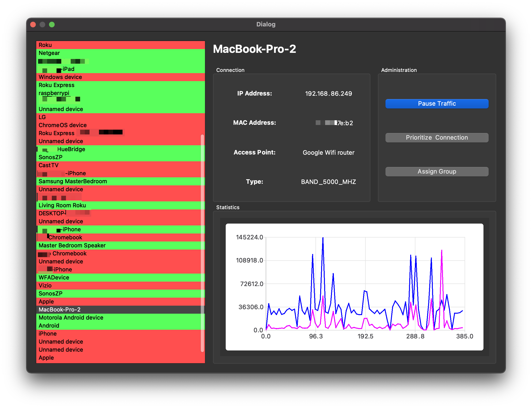Pick the HueBridge device entry
Image resolution: width=532 pixels, height=408 pixels.
(71, 149)
